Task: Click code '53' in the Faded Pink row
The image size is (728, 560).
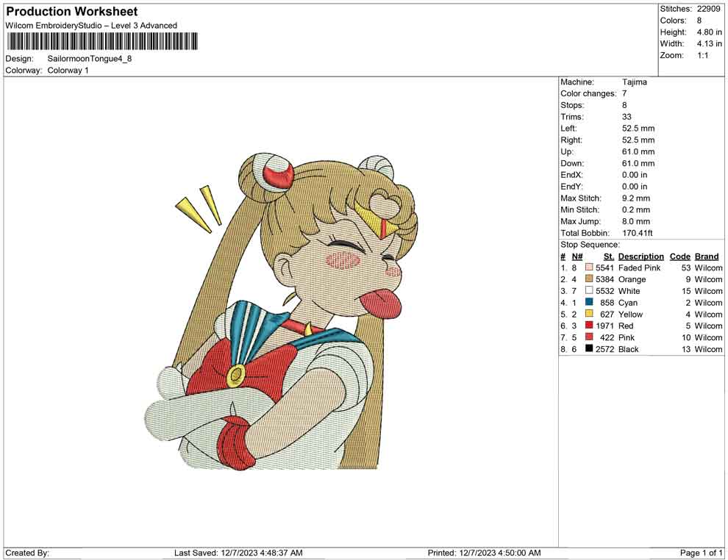Action: click(686, 268)
